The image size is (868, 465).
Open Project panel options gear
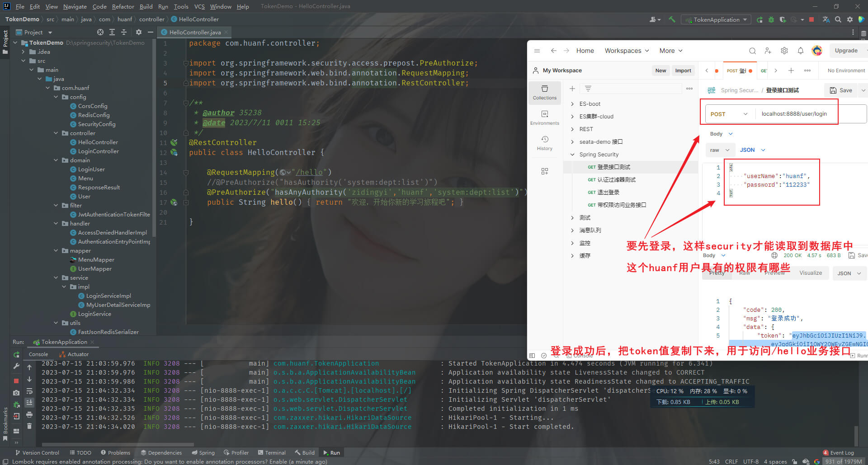point(139,32)
